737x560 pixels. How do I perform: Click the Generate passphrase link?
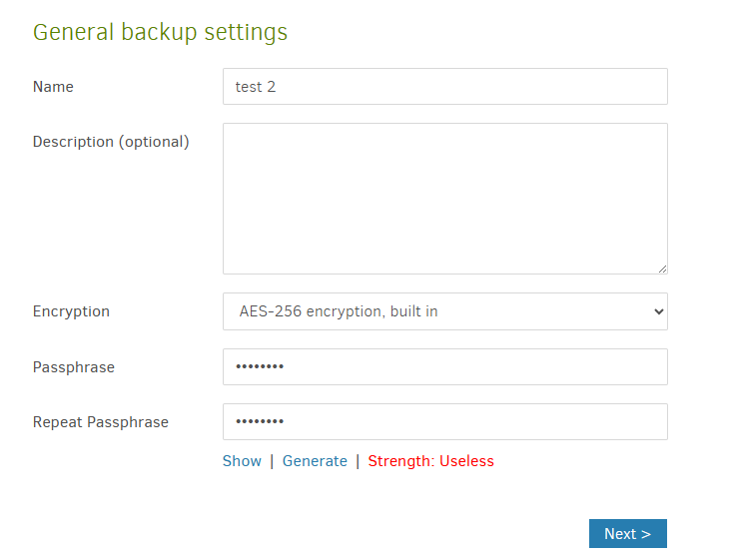pyautogui.click(x=315, y=461)
